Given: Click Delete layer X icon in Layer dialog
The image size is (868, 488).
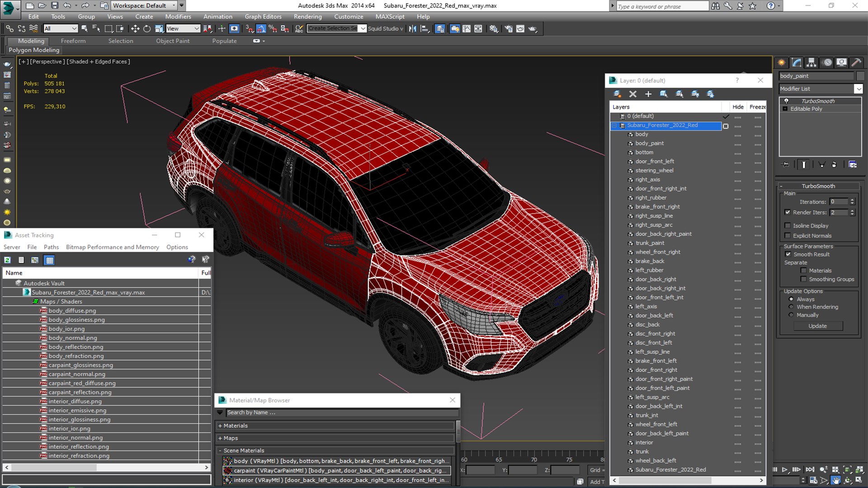Looking at the screenshot, I should click(x=632, y=94).
